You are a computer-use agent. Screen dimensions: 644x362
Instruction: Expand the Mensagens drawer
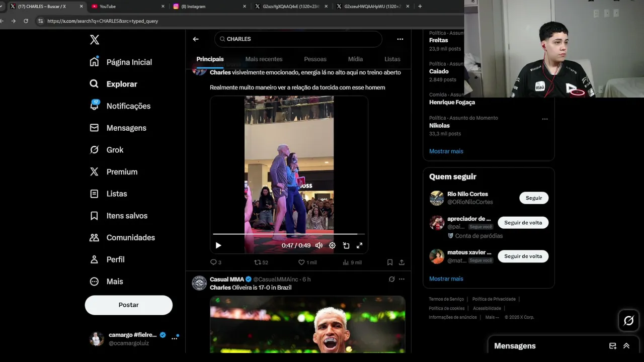(x=626, y=346)
